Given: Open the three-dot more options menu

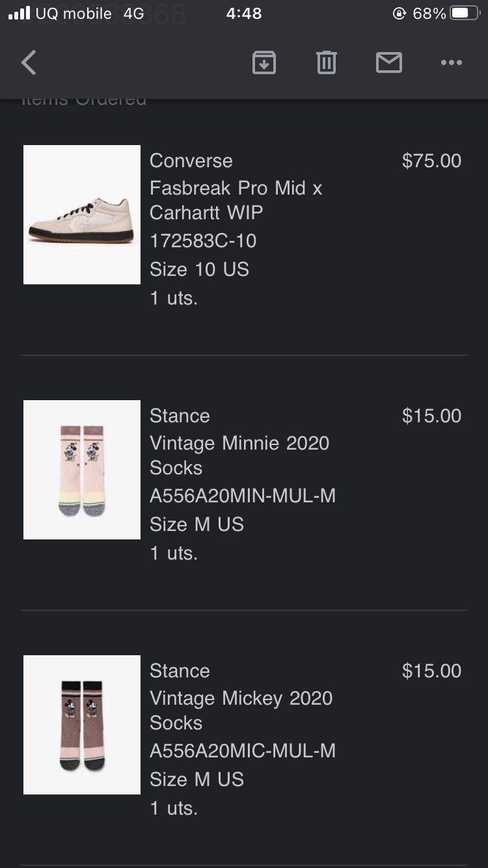Looking at the screenshot, I should point(451,63).
